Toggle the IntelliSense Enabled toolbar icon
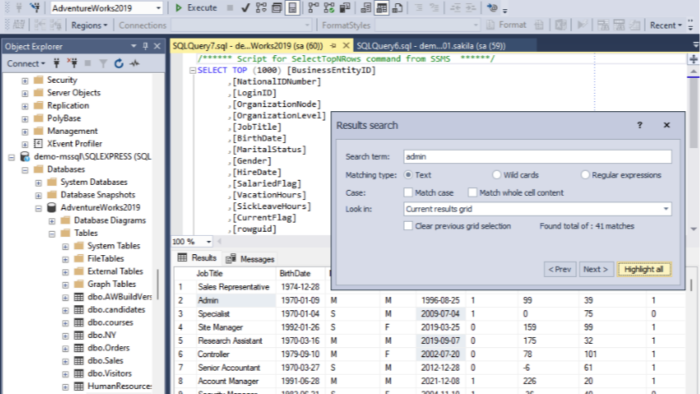Screen dimensions: 700x394 pos(292,8)
